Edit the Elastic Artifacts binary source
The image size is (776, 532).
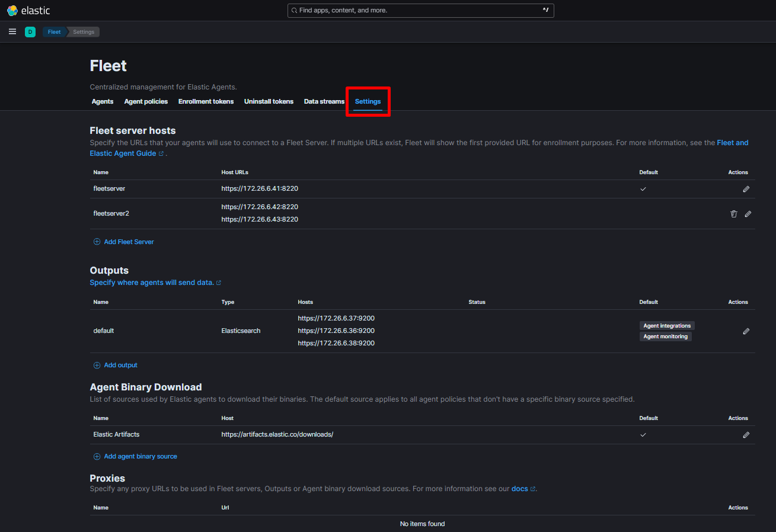click(746, 435)
